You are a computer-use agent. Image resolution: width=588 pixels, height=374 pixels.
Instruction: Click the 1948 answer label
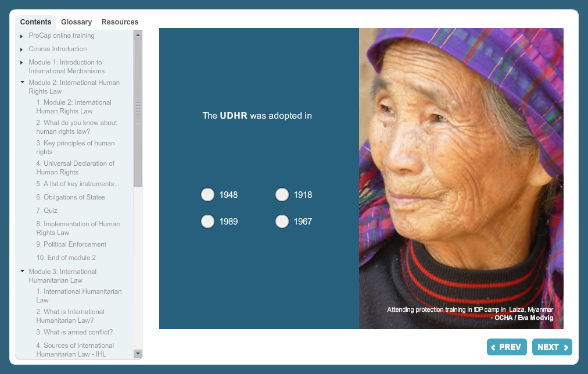tap(228, 195)
